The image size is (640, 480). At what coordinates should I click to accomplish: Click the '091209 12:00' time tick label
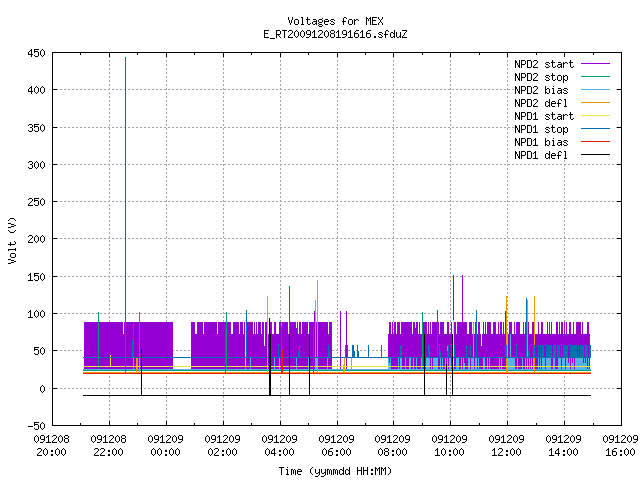click(x=506, y=446)
